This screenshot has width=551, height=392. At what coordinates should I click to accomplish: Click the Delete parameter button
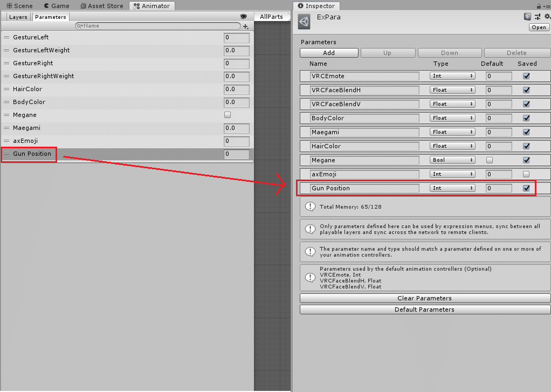[517, 53]
